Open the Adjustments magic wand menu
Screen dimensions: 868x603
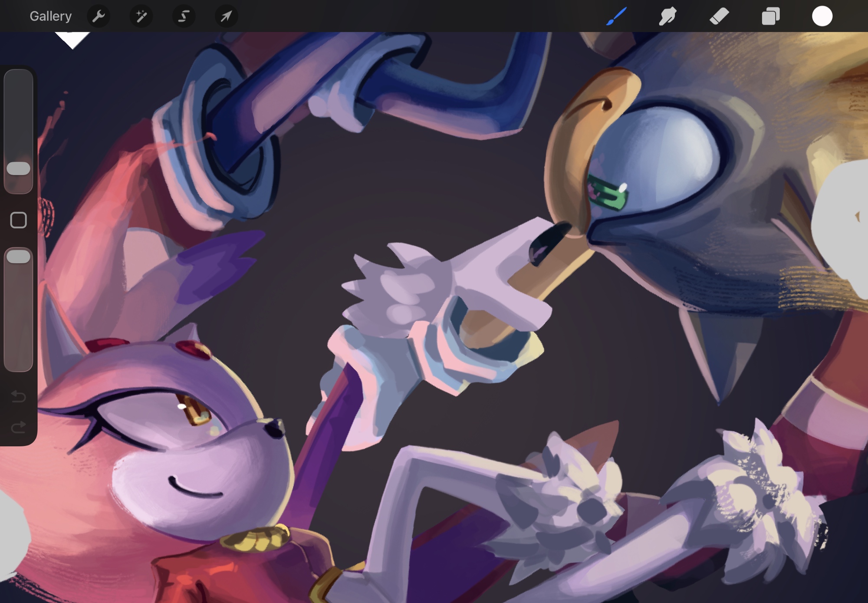[141, 16]
